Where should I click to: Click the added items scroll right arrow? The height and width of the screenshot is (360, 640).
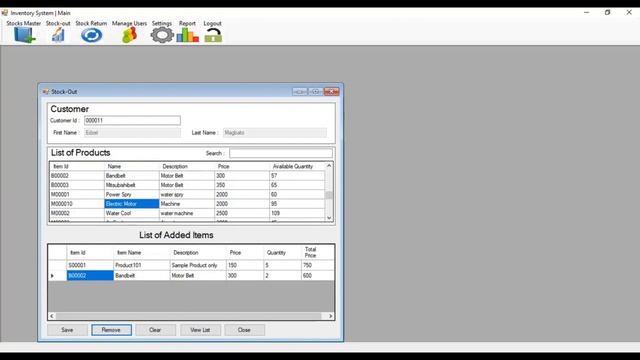[x=331, y=316]
